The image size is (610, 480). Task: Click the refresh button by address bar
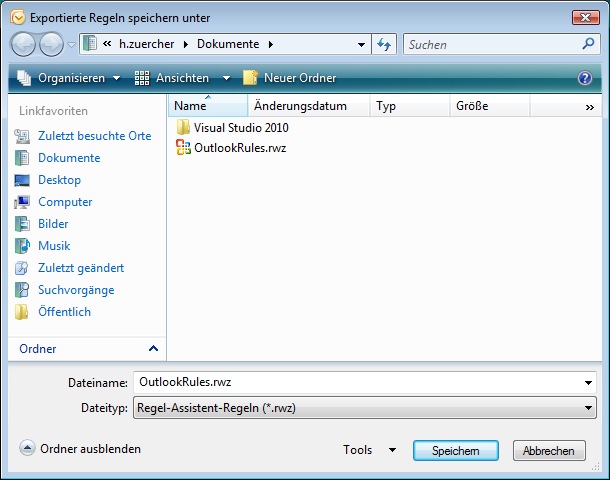point(384,44)
